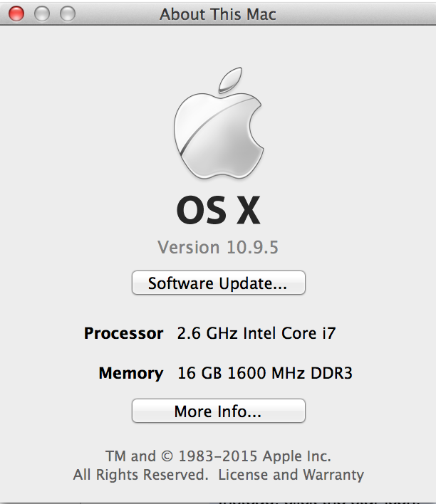Viewport: 436px width, 504px height.
Task: Click the Apple Inc. company name
Action: (x=298, y=456)
